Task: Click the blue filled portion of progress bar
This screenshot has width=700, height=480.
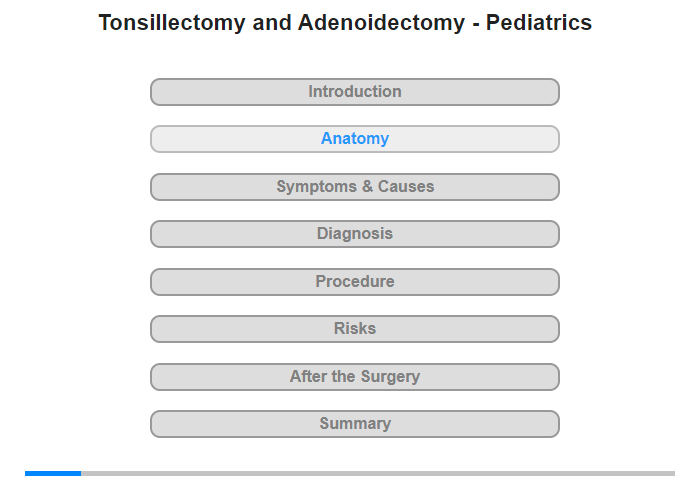Action: 53,473
